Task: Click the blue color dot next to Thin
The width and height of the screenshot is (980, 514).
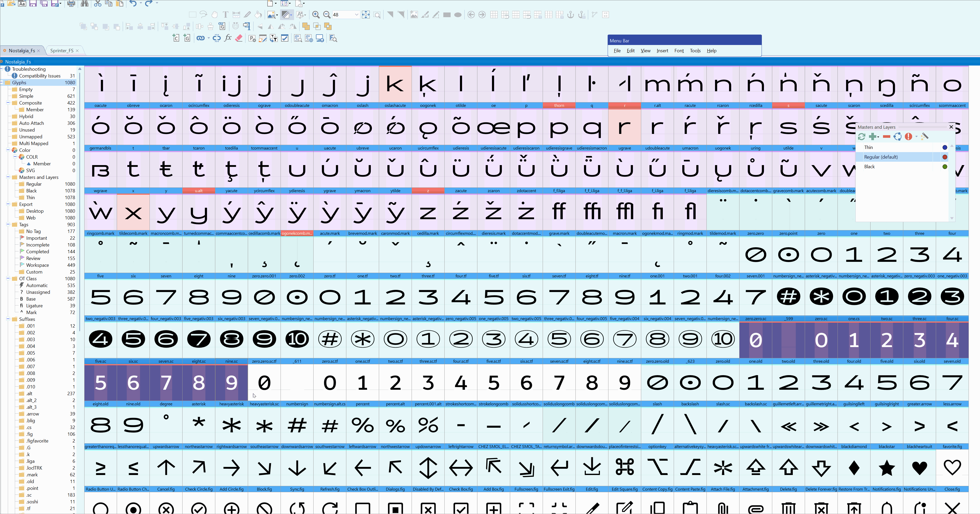Action: pos(945,148)
